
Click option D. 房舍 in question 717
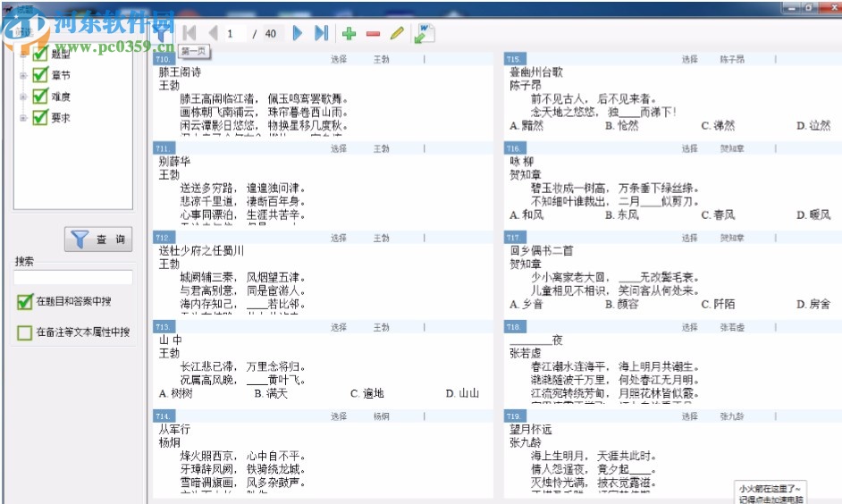(813, 305)
